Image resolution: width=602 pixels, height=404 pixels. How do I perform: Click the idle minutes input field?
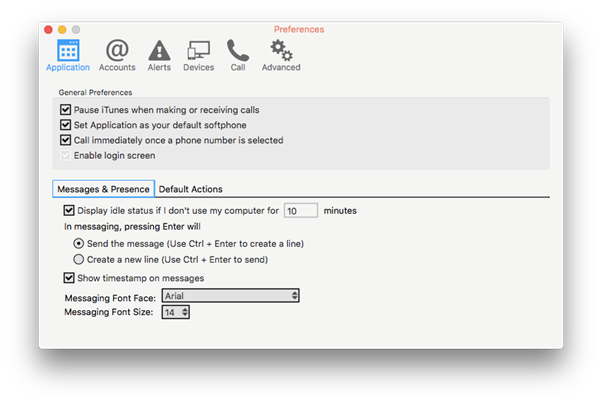(x=301, y=210)
